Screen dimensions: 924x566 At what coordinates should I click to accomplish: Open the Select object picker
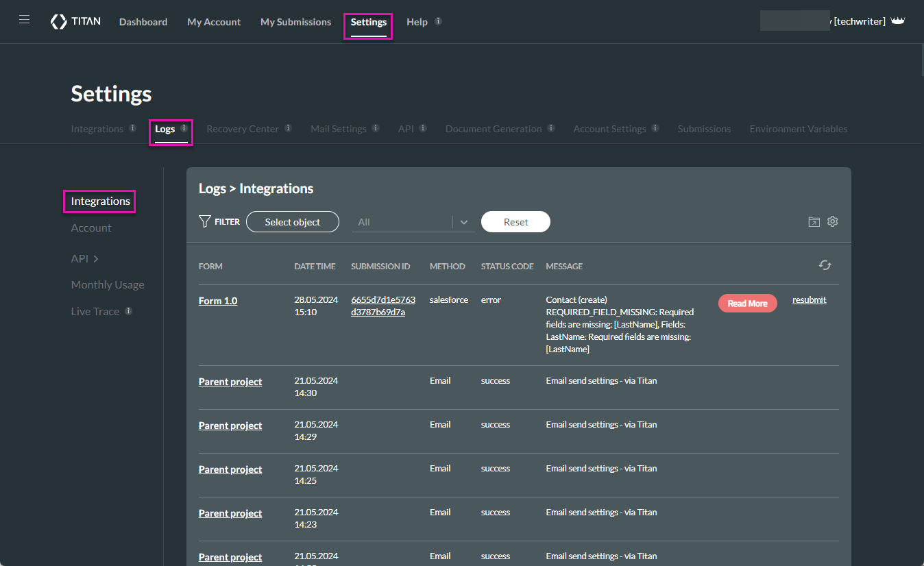(292, 221)
